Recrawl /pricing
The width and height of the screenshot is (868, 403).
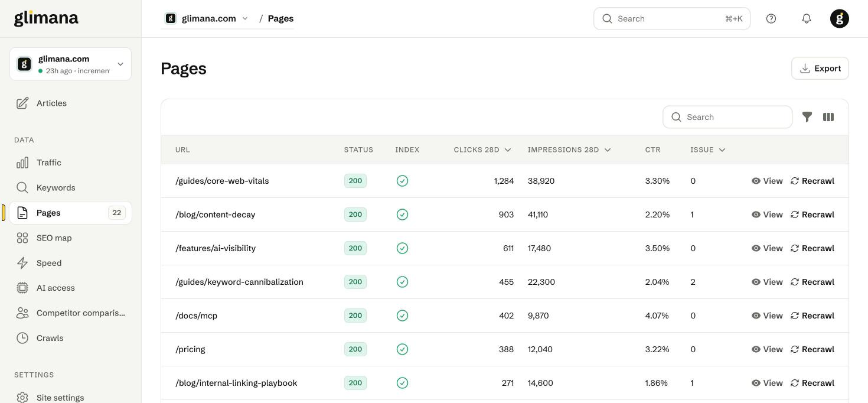click(812, 349)
